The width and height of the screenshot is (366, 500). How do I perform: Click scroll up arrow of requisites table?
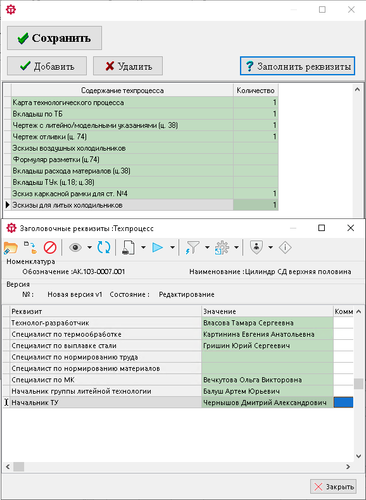358,311
